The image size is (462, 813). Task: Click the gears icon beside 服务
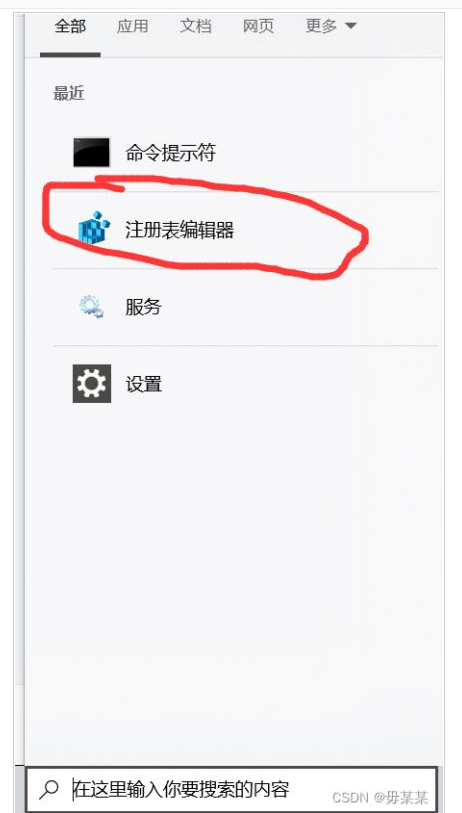(91, 306)
